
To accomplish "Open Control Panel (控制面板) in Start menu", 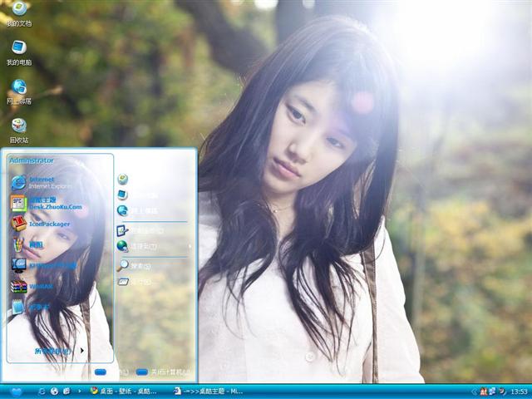I will [145, 230].
